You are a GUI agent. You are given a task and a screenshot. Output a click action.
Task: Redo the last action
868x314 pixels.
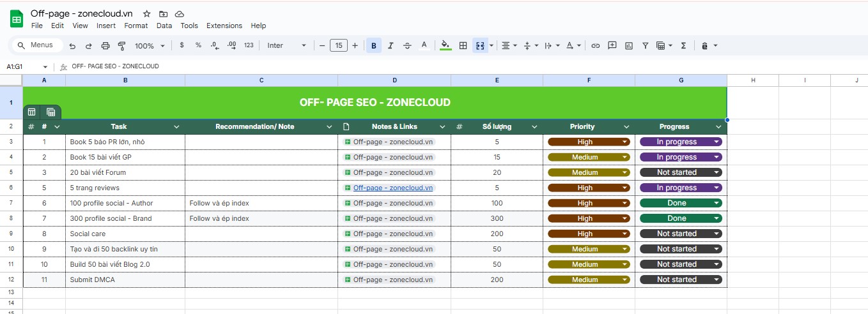[89, 45]
